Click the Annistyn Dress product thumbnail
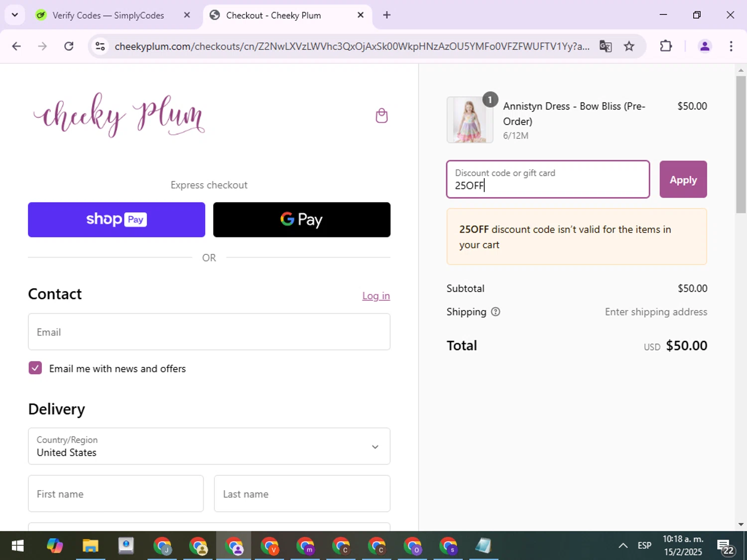The width and height of the screenshot is (747, 560). (x=470, y=120)
